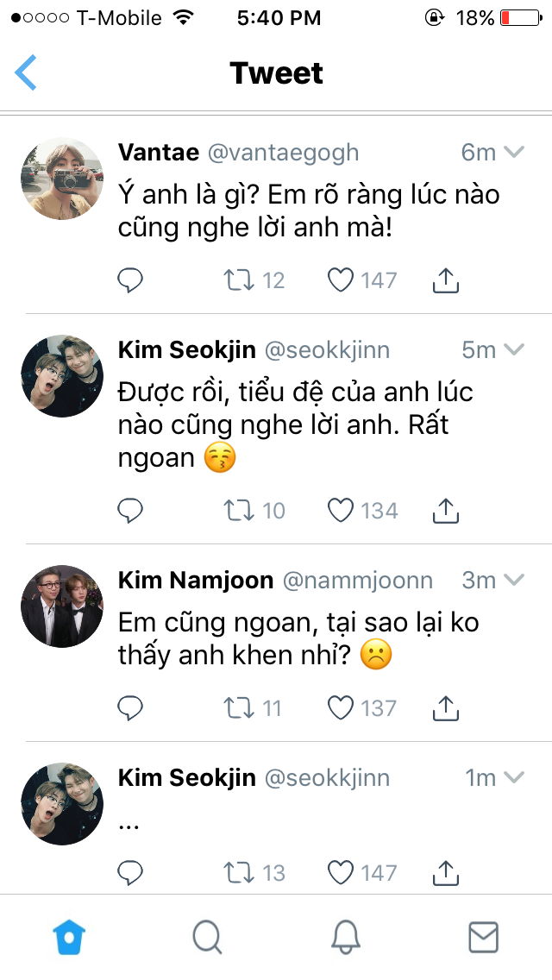
Task: Reply to Vantae's tweet
Action: click(x=130, y=280)
